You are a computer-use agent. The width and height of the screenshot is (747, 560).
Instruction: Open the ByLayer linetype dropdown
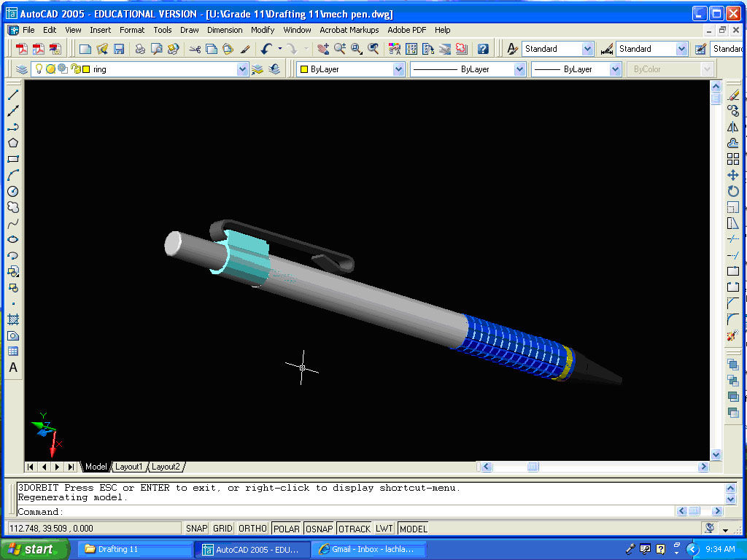pos(519,69)
